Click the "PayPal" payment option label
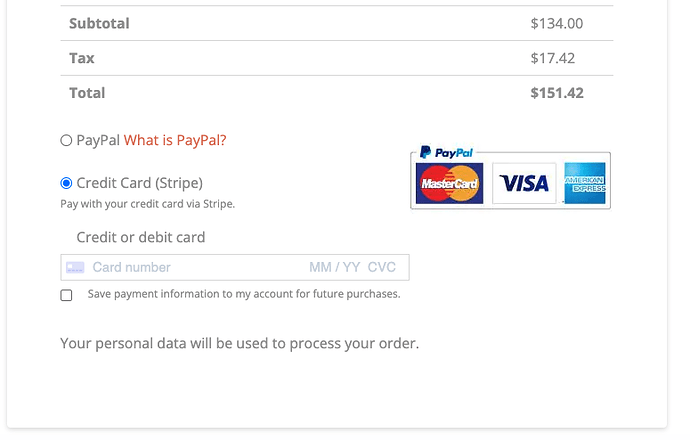This screenshot has height=440, width=690. click(x=98, y=140)
